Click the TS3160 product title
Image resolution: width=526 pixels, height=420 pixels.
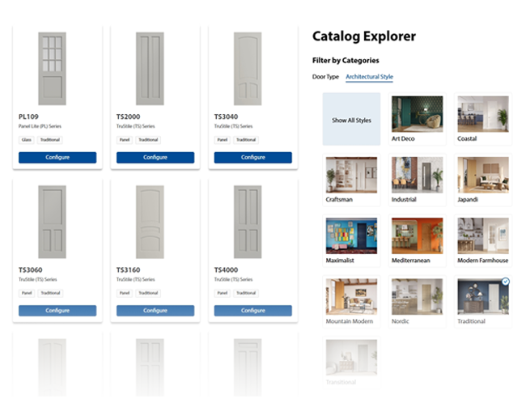pos(128,270)
